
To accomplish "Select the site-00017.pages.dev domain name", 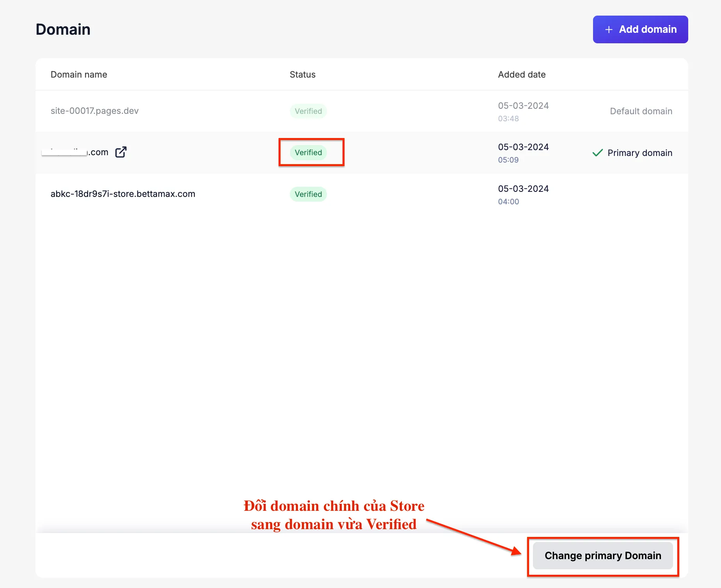I will [x=94, y=111].
